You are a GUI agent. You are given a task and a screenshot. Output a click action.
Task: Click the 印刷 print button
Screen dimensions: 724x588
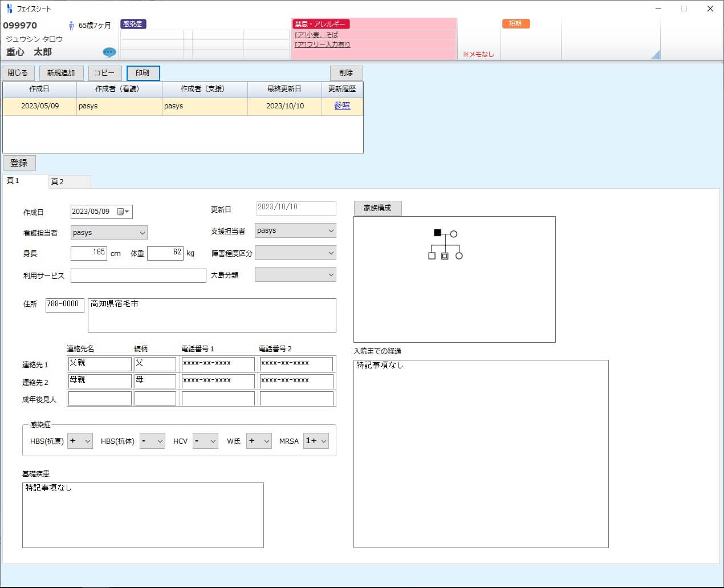[x=143, y=72]
